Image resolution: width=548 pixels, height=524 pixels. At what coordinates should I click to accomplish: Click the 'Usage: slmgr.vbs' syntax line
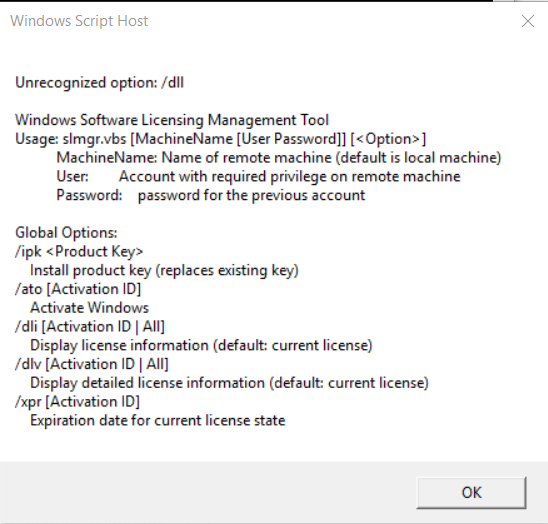[221, 139]
